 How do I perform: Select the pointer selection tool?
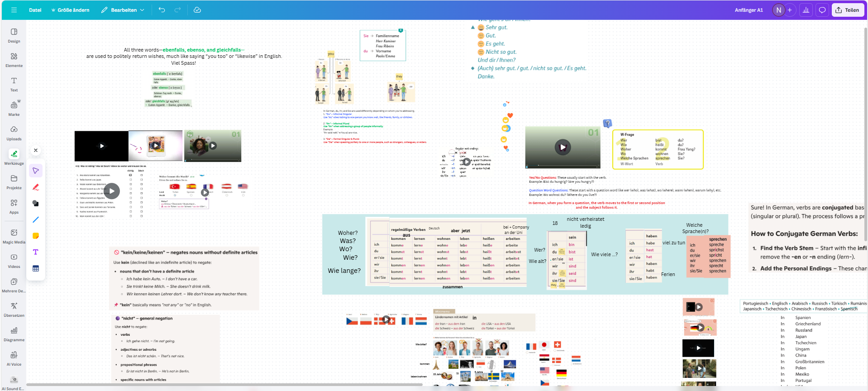tap(36, 171)
